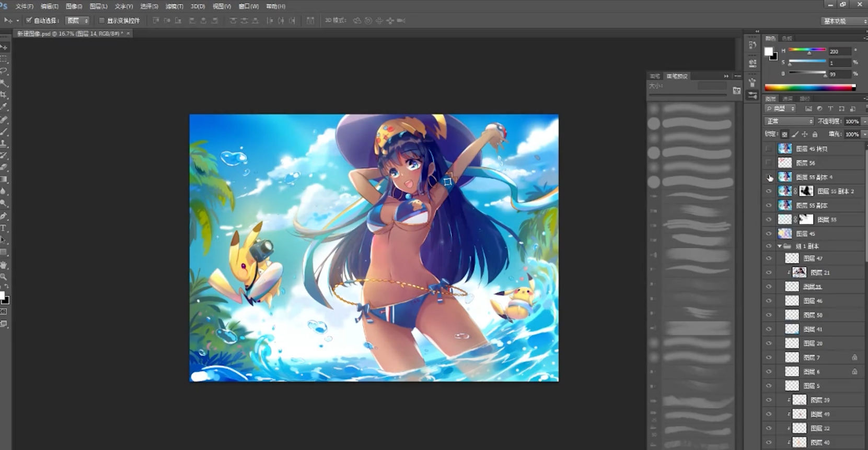Toggle Quick Mask mode icon

pos(4,312)
